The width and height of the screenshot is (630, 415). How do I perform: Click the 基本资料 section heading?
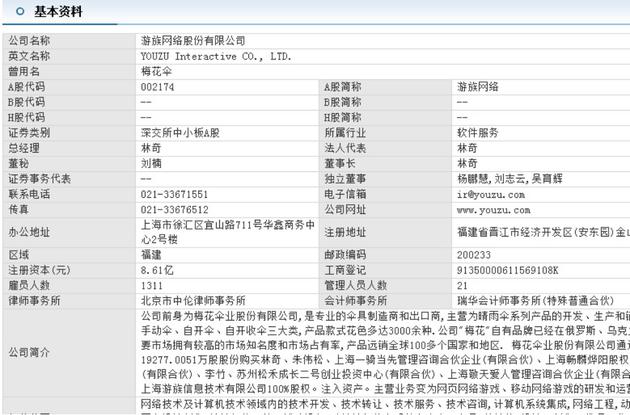[x=58, y=11]
